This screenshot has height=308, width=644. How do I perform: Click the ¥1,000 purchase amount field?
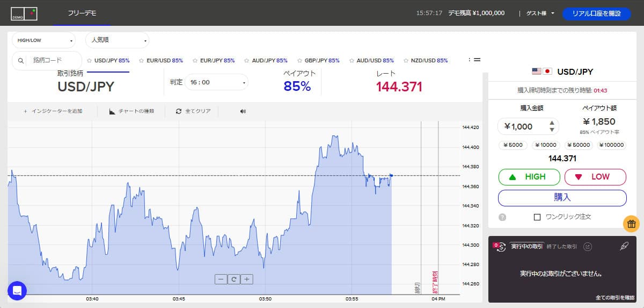pos(528,126)
